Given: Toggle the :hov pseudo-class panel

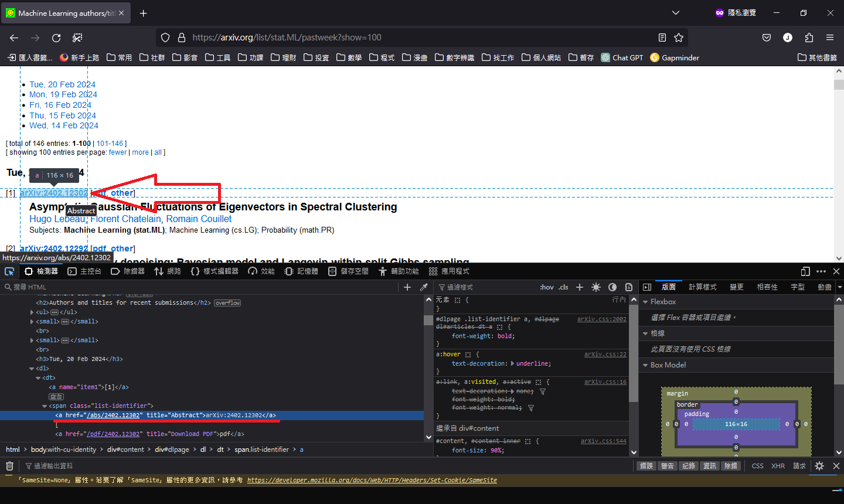Looking at the screenshot, I should [546, 287].
